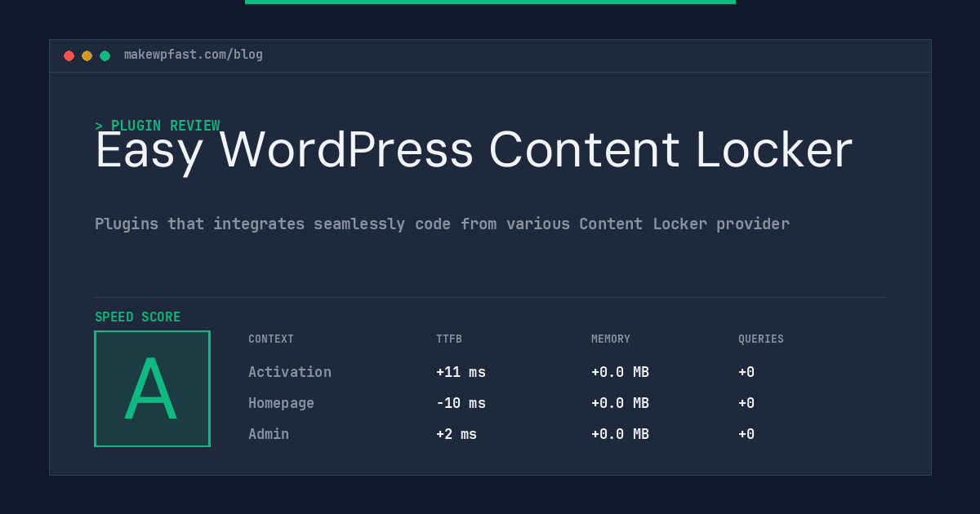The height and width of the screenshot is (514, 980).
Task: Click the +2 ms TTFB value
Action: pyautogui.click(x=457, y=434)
